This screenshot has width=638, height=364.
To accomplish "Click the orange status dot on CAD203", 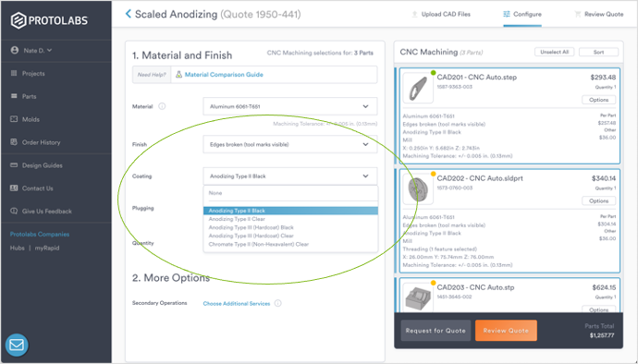I will [434, 283].
